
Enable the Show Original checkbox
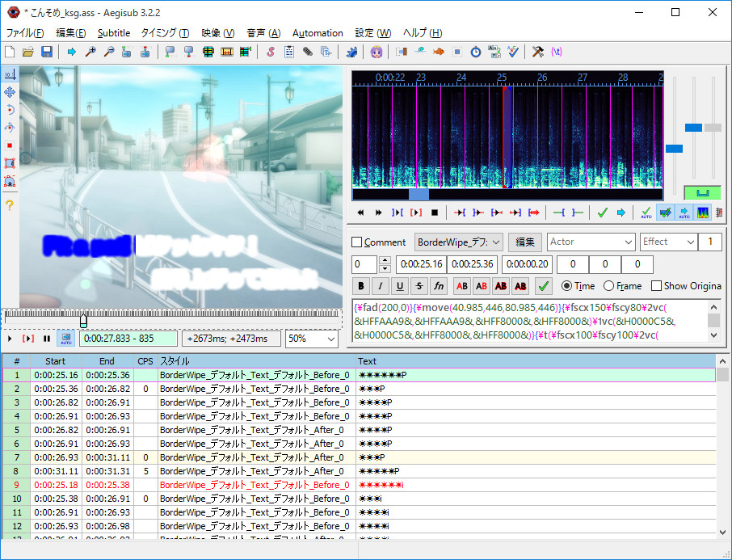point(656,286)
